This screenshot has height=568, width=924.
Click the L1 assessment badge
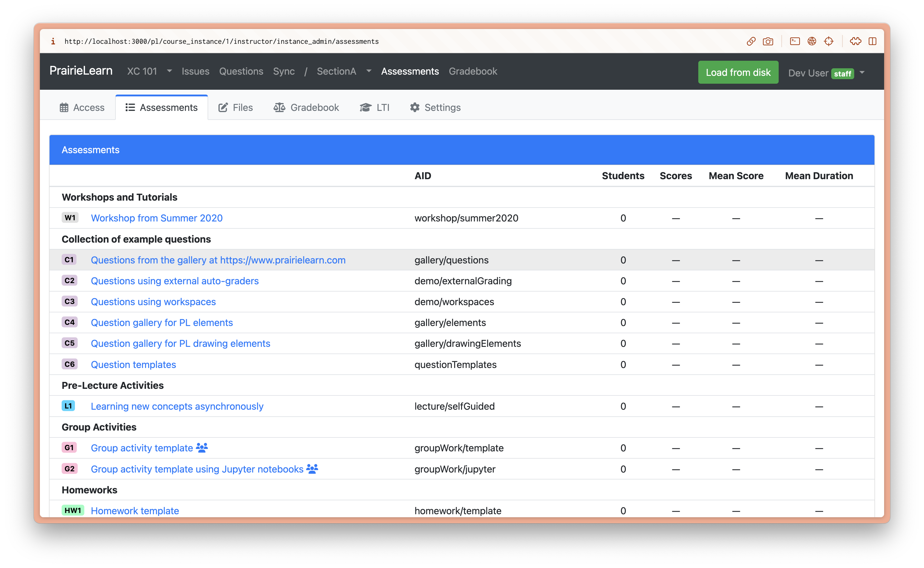click(x=68, y=406)
